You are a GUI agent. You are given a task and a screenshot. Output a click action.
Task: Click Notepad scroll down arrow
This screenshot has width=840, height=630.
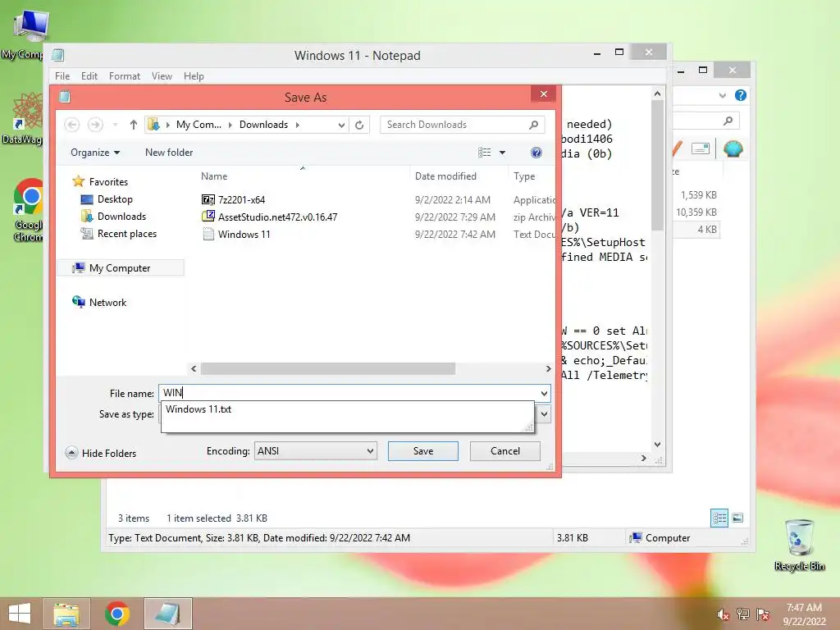point(657,444)
